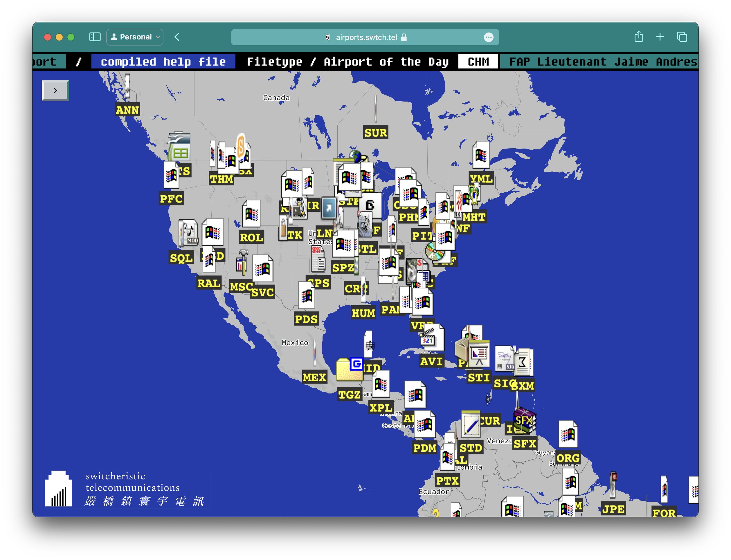
Task: Click the SFX archive icon near Venezuela
Action: tap(525, 421)
